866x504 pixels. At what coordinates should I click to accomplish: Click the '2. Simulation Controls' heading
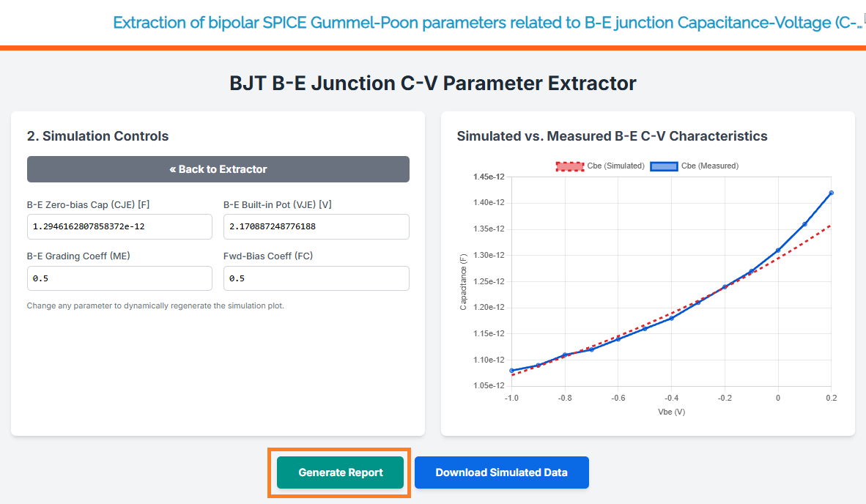coord(98,136)
